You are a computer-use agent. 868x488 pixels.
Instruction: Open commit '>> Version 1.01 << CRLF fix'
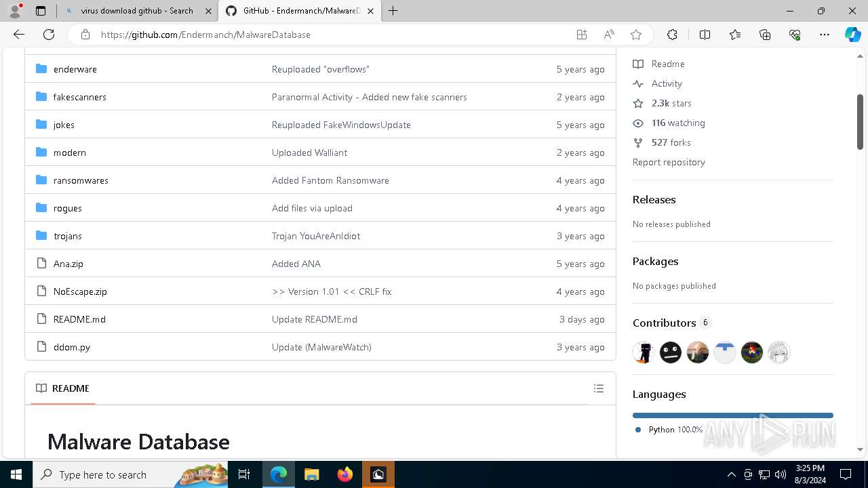pyautogui.click(x=332, y=291)
